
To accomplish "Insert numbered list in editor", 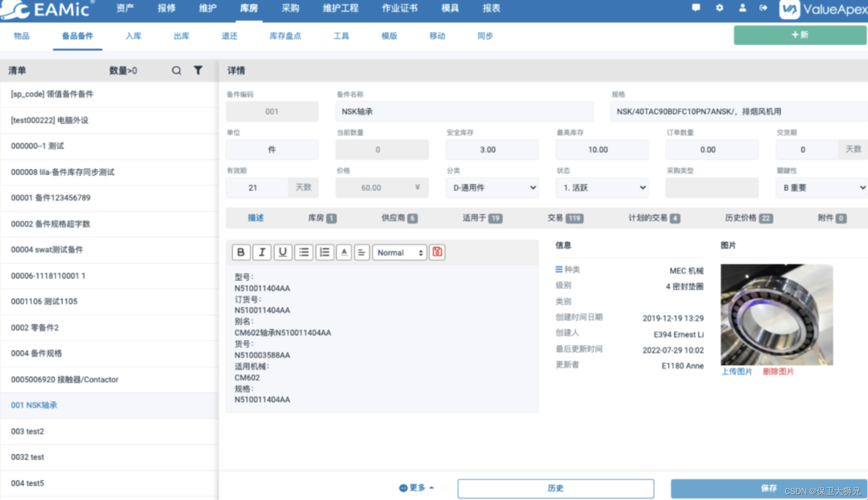I will click(x=325, y=252).
